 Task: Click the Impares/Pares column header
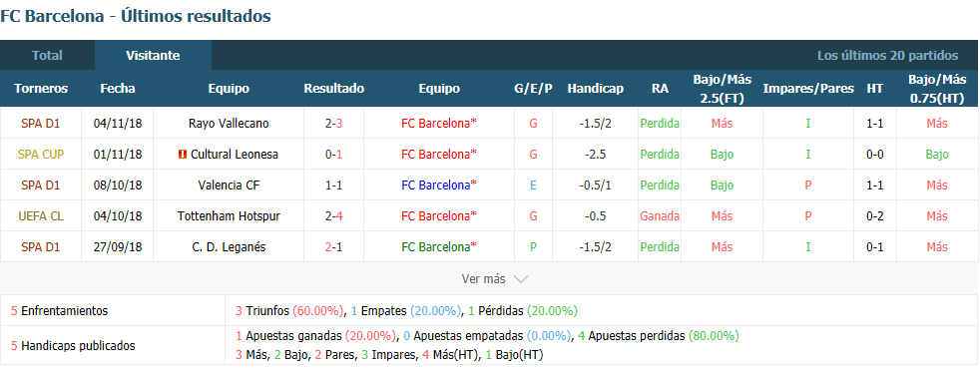(x=808, y=88)
